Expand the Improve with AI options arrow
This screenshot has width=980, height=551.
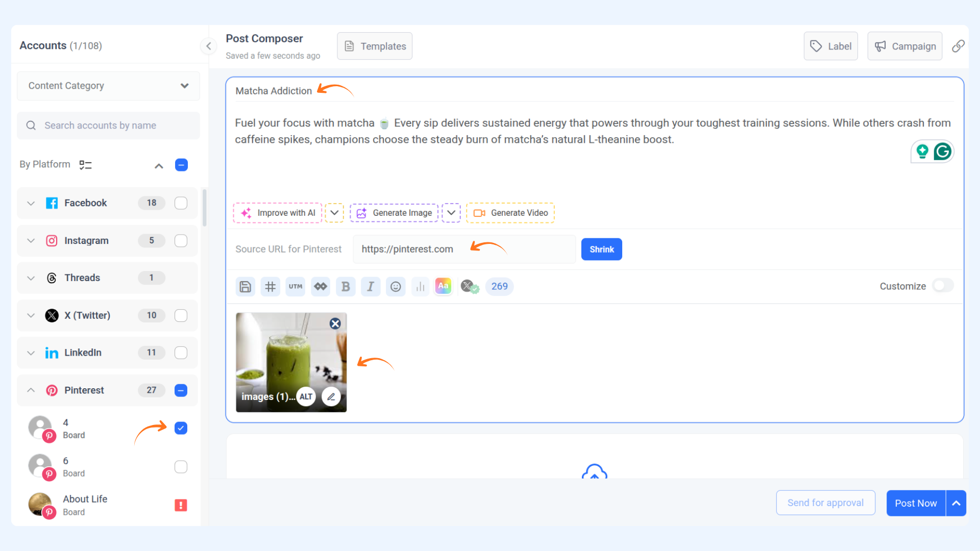pos(334,213)
